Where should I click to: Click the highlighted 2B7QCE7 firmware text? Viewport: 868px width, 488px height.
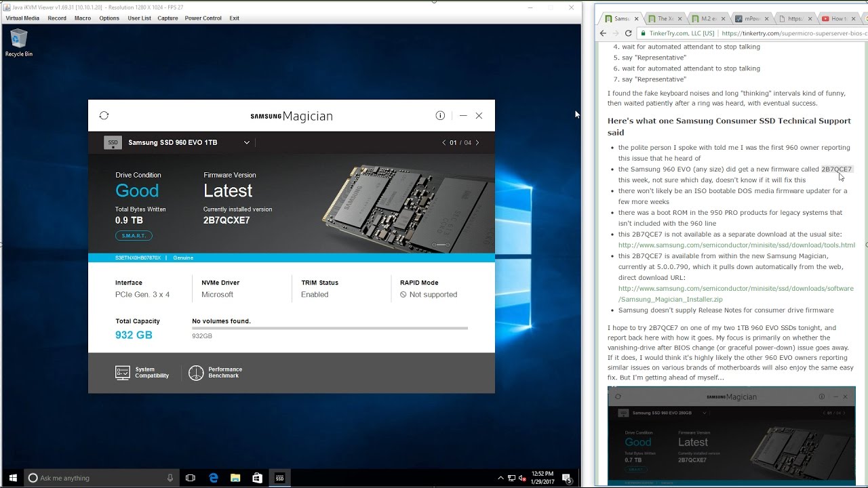tap(837, 169)
